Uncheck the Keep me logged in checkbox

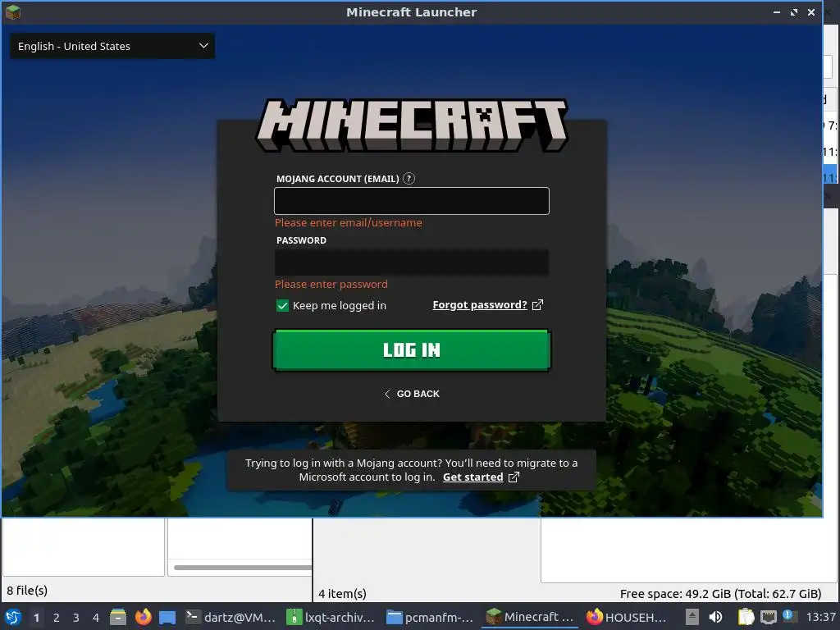coord(282,305)
